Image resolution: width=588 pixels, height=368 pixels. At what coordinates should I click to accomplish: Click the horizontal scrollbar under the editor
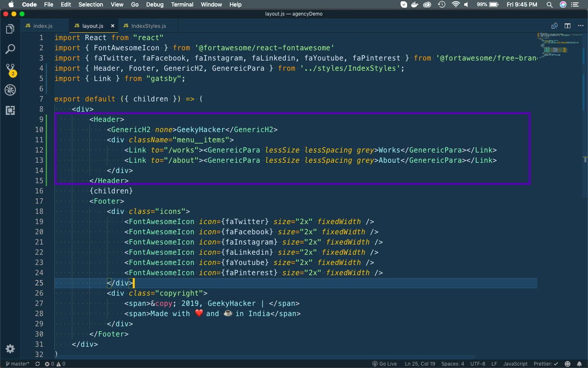[265, 357]
